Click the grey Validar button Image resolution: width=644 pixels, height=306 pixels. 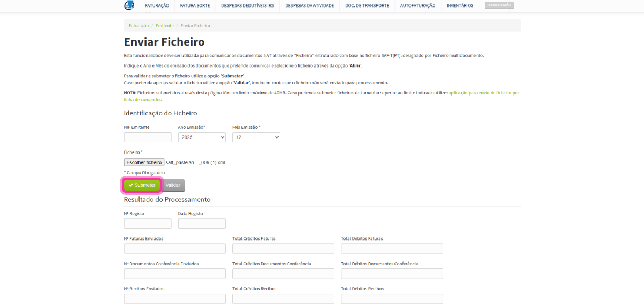(x=173, y=185)
